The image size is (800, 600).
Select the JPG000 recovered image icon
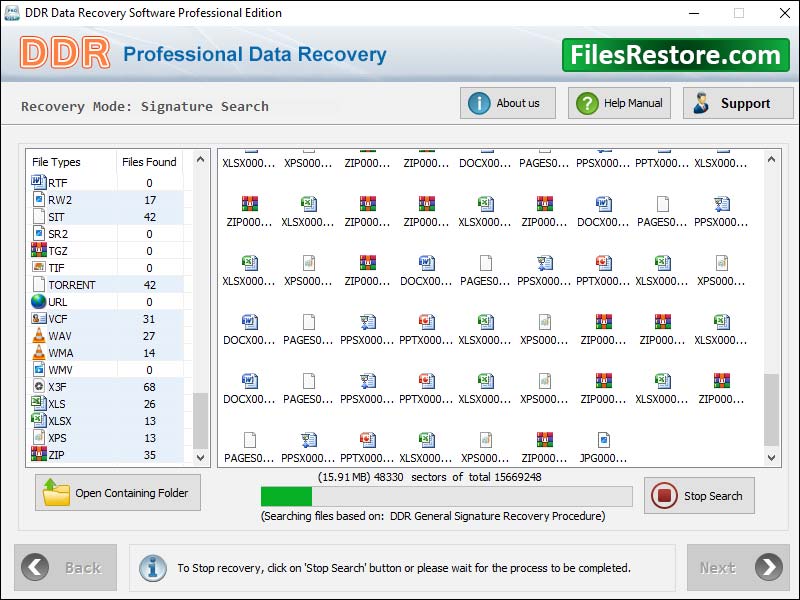pyautogui.click(x=605, y=440)
